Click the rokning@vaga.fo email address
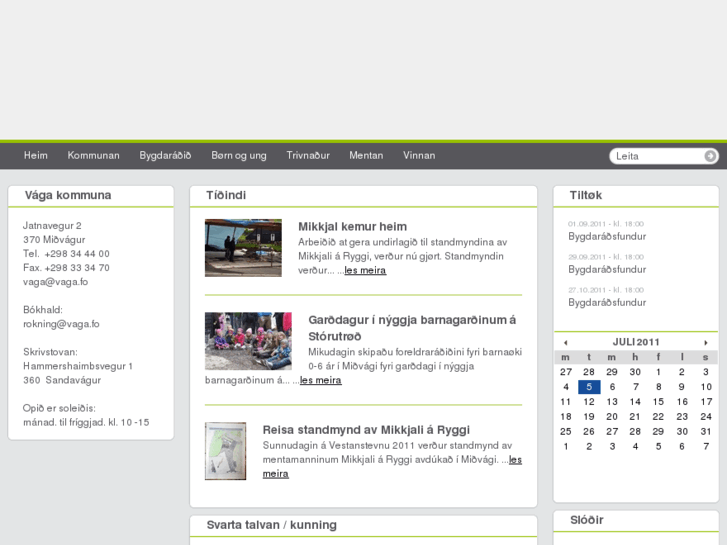 point(61,324)
